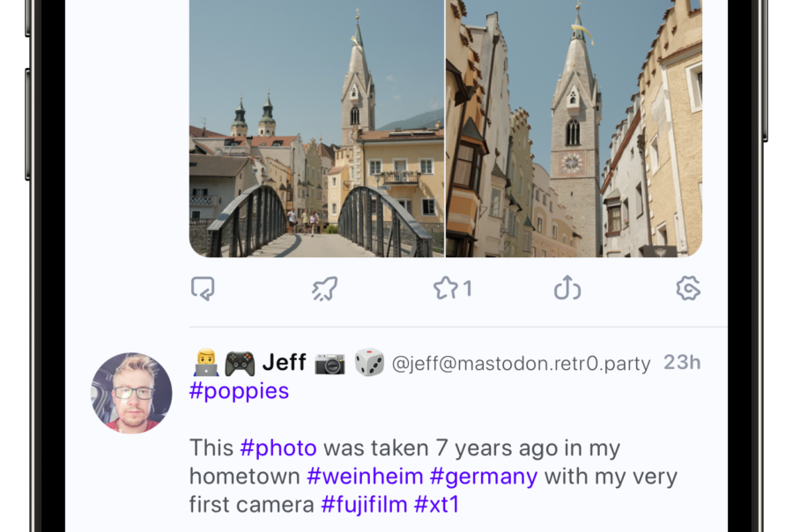Open the #fujifilm hashtag link
Viewport: 793px width, 532px height.
[364, 505]
